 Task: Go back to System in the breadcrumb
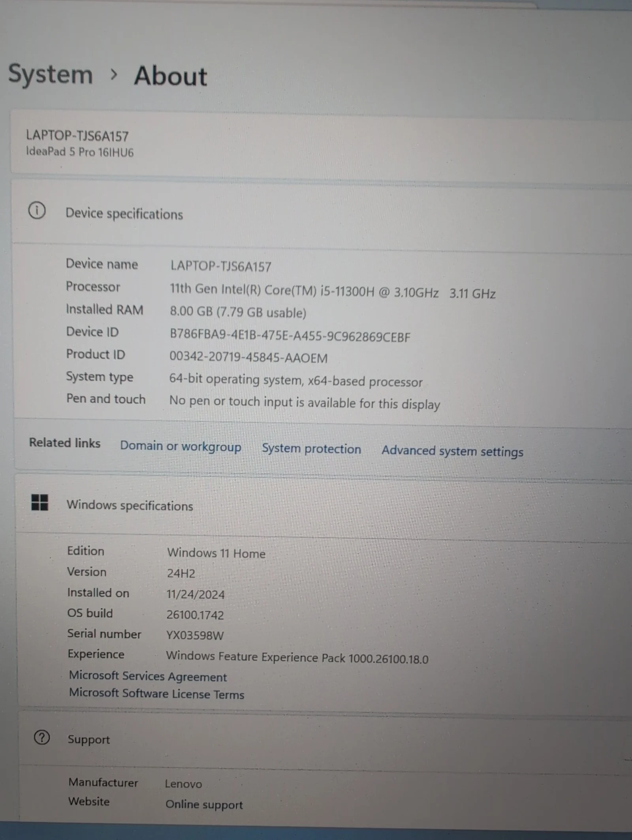coord(51,74)
